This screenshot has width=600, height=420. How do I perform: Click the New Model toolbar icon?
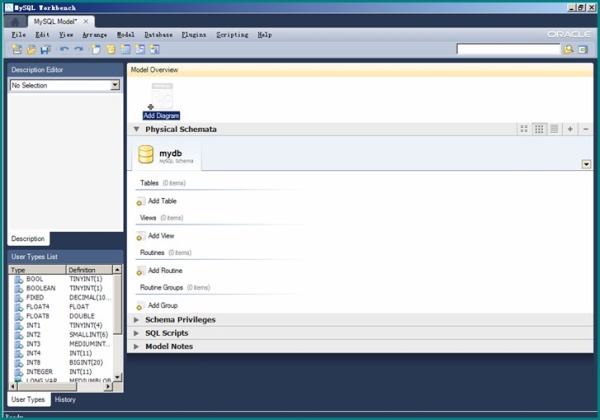tap(17, 49)
